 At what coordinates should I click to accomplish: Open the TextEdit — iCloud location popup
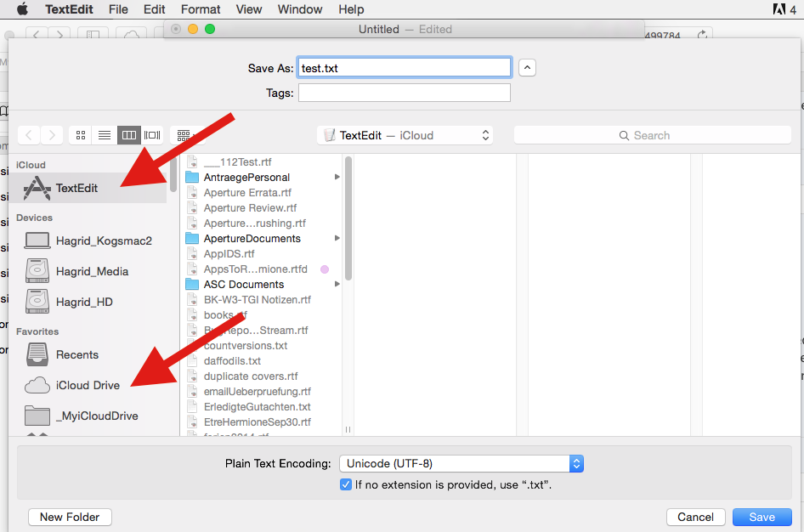click(x=405, y=135)
